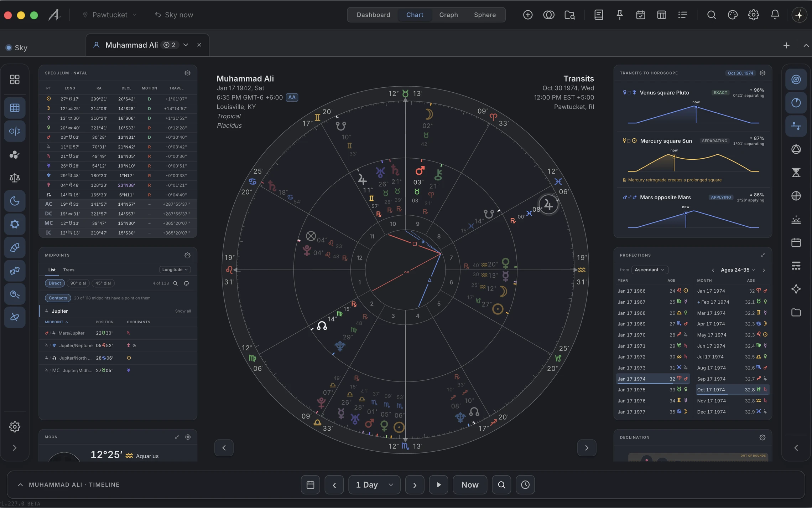Viewport: 812px width, 508px height.
Task: Open the table columns icon in toolbar
Action: pos(662,15)
